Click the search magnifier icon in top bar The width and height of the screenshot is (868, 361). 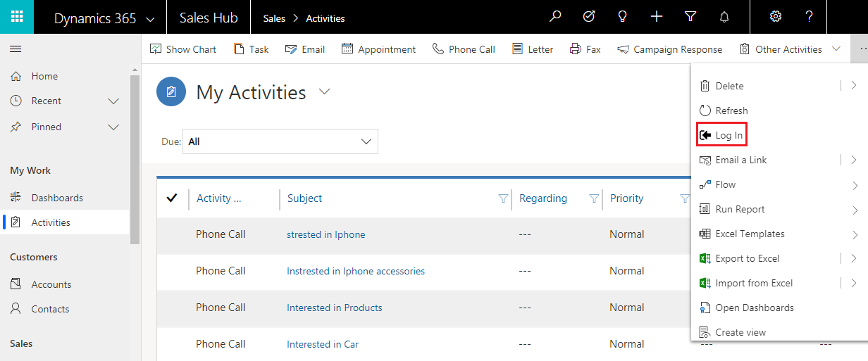point(556,17)
